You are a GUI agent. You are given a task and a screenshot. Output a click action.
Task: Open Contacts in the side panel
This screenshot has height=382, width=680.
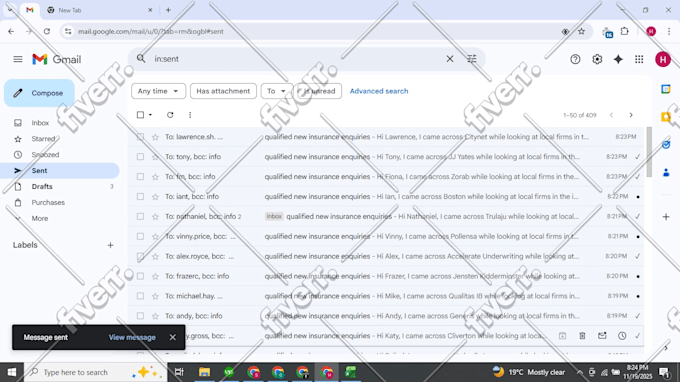(x=666, y=173)
